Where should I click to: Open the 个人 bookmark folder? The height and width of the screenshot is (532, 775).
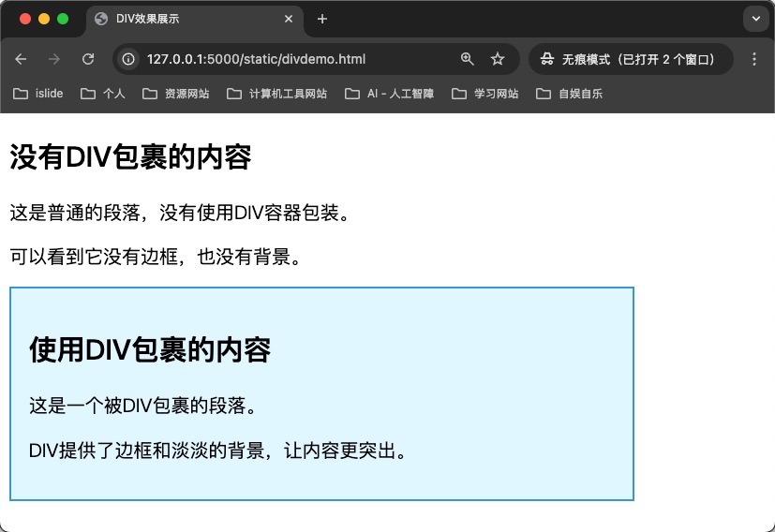click(103, 94)
